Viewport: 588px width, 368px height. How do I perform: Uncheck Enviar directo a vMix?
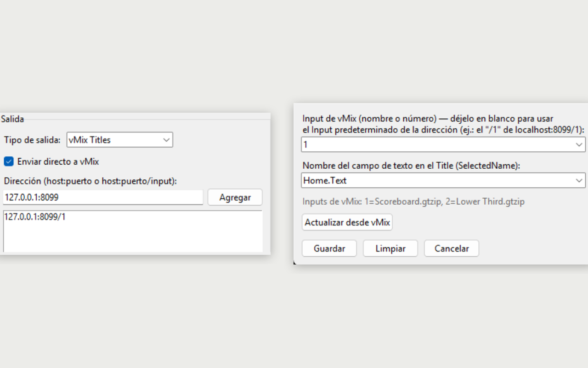(9, 161)
